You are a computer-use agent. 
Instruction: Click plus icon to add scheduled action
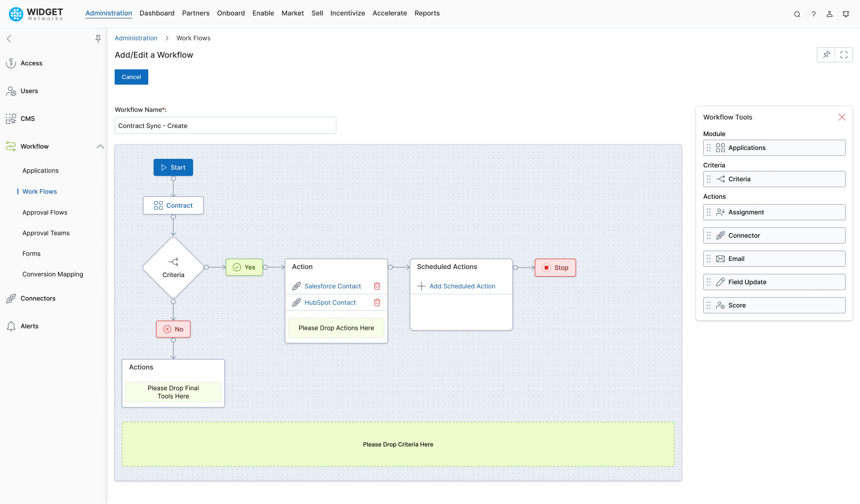[421, 286]
